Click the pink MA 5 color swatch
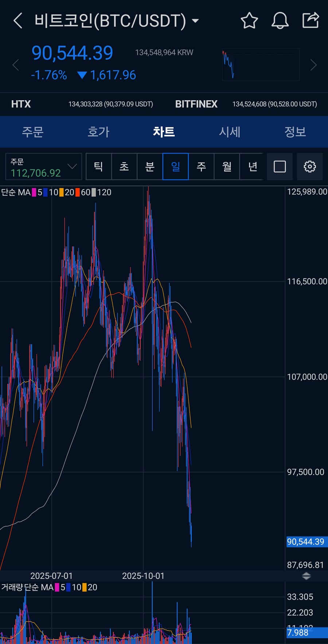 point(34,192)
